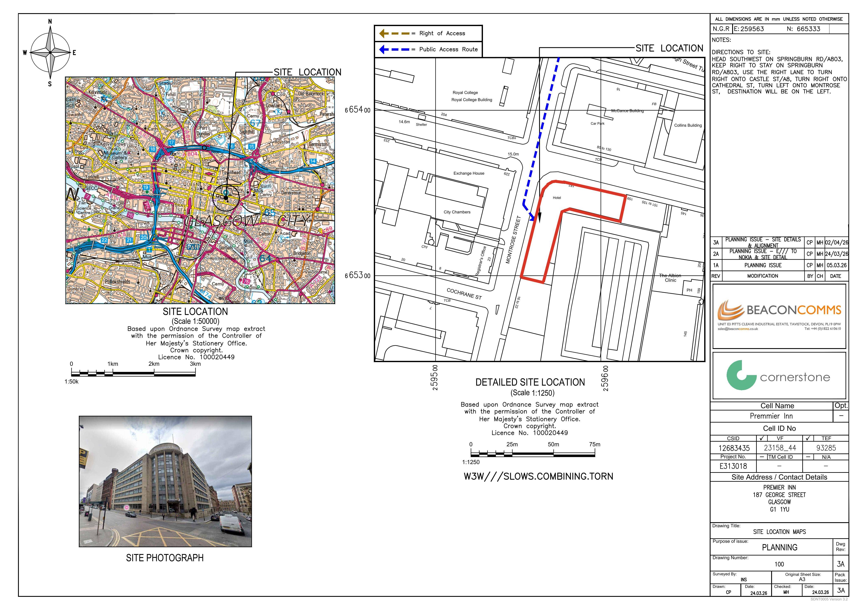Click the DETAILED SITE LOCATION heading
Screen dimensions: 868x614
pos(530,382)
